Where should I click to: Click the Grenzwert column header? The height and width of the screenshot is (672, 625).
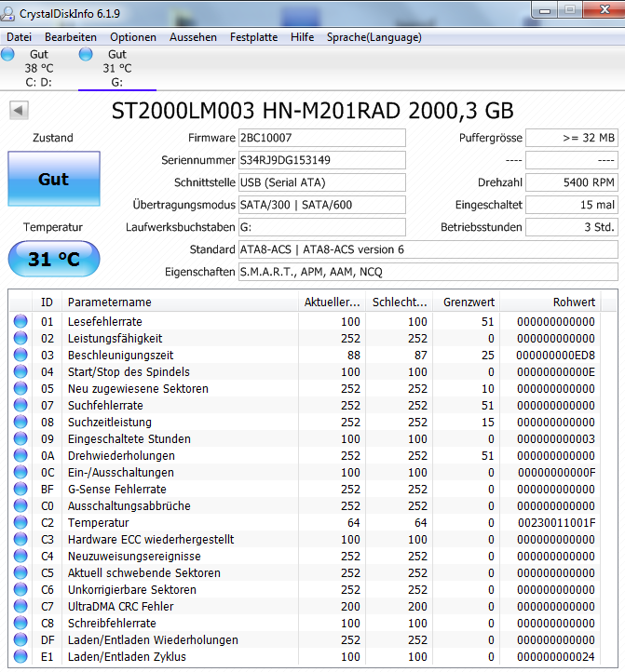tap(467, 302)
